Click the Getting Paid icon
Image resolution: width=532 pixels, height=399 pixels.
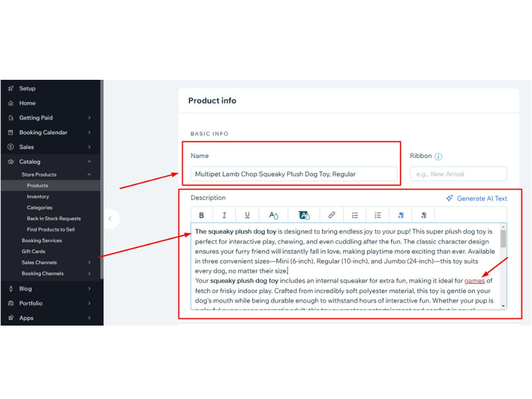pyautogui.click(x=11, y=118)
